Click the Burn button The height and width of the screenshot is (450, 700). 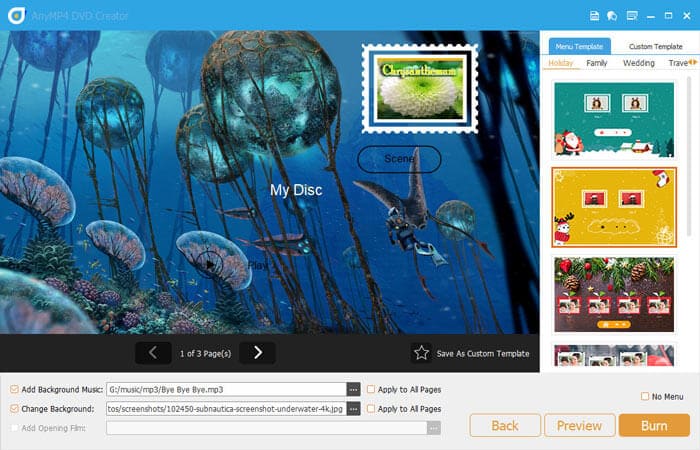point(654,425)
